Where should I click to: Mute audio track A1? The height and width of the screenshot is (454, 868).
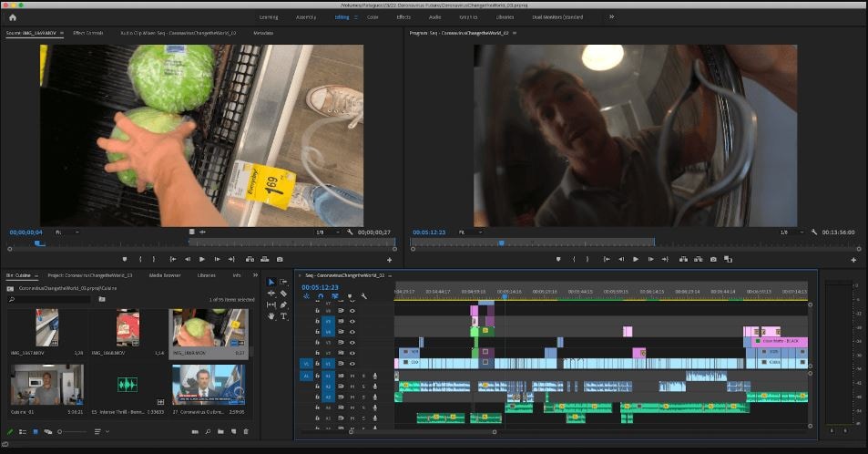pos(352,375)
